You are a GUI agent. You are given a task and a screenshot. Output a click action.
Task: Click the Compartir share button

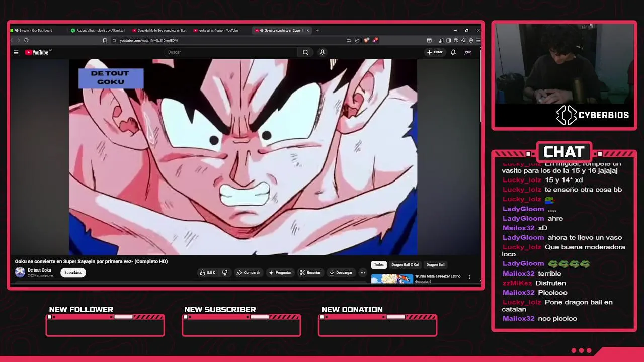pyautogui.click(x=248, y=273)
